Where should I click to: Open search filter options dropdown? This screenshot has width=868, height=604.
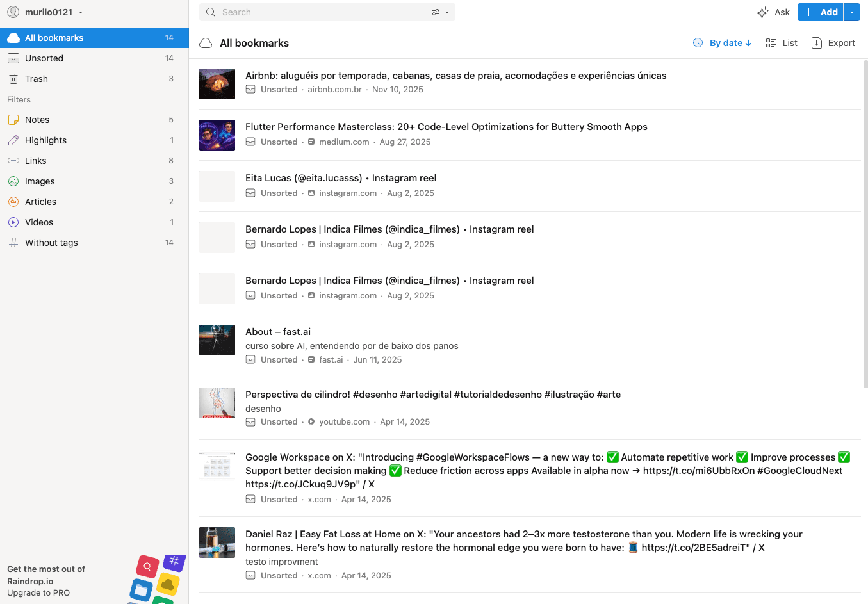(440, 12)
